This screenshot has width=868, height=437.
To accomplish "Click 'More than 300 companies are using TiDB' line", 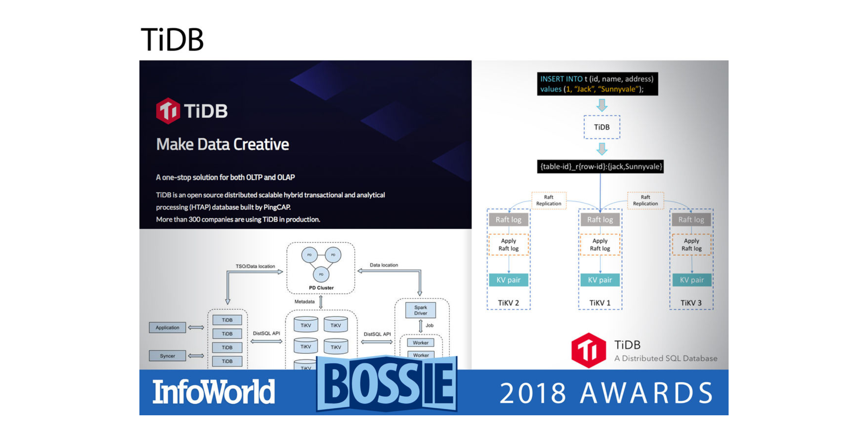I will [x=238, y=219].
